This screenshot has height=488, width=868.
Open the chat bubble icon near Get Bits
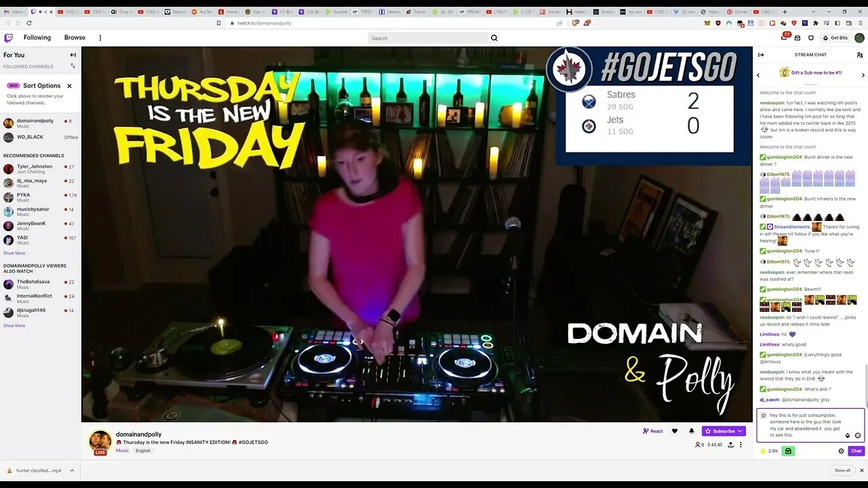(x=810, y=38)
